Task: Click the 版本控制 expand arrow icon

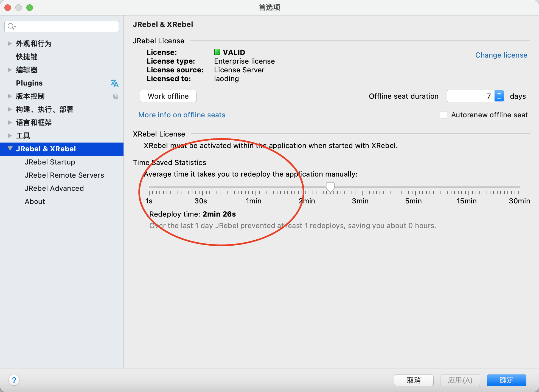Action: (9, 96)
